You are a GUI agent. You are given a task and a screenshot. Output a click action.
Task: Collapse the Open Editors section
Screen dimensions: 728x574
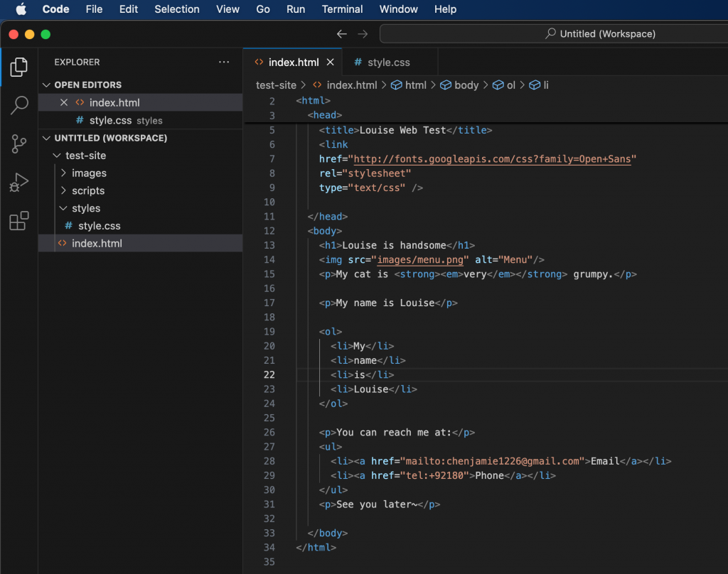(x=48, y=85)
